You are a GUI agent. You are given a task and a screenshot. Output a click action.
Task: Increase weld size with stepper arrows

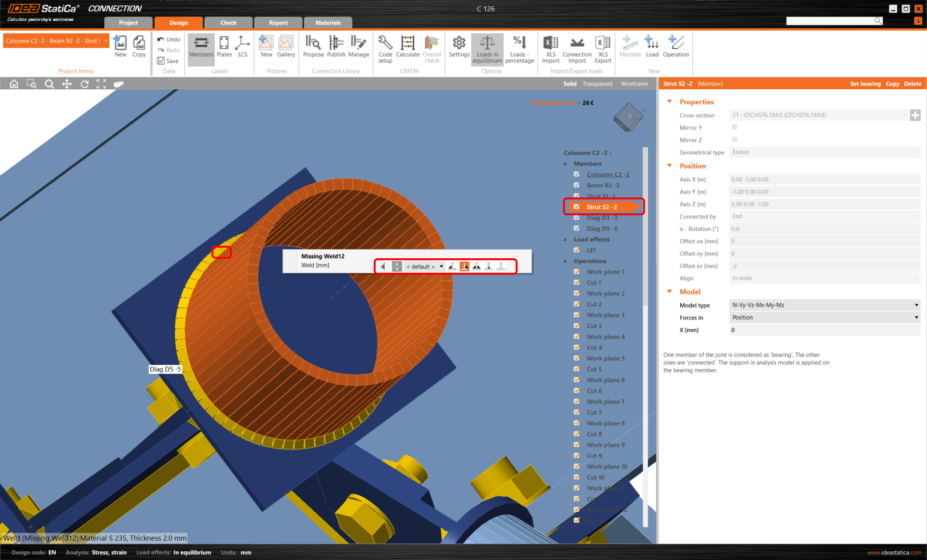click(x=397, y=264)
